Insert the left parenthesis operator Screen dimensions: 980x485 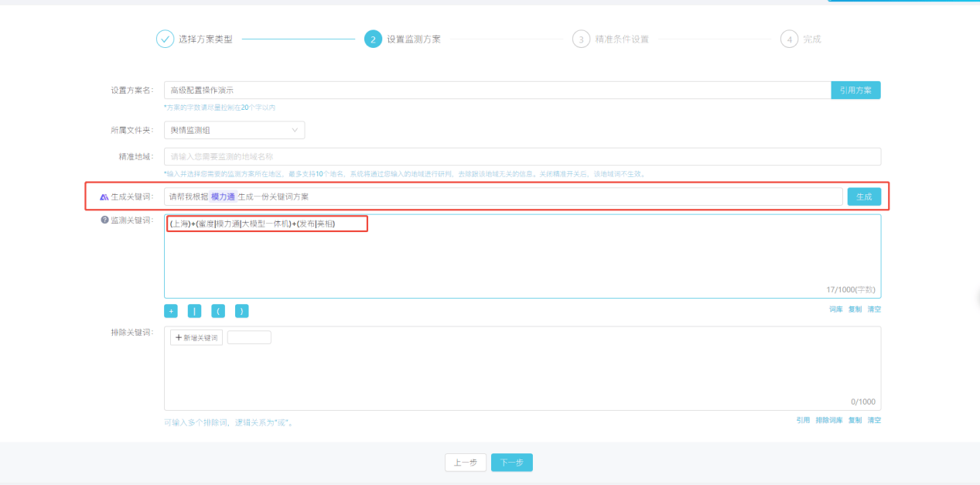[x=218, y=311]
